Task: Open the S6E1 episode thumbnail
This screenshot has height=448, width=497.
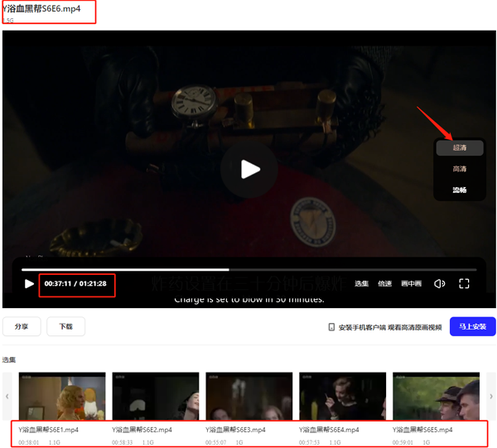Action: (x=62, y=396)
